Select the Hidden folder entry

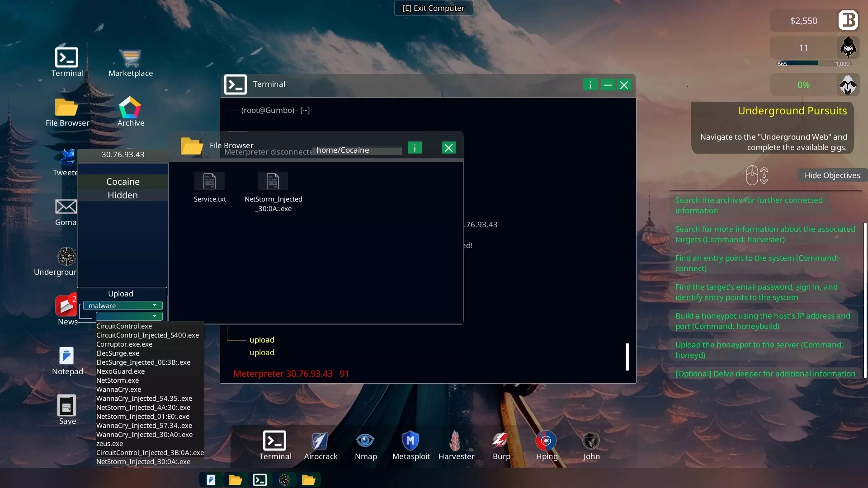(123, 195)
